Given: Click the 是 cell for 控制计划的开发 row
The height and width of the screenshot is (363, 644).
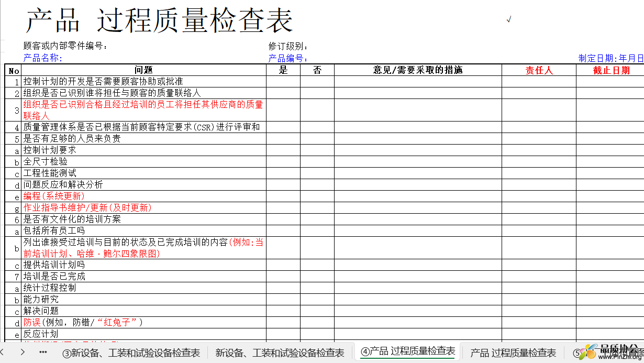Looking at the screenshot, I should pyautogui.click(x=283, y=82).
